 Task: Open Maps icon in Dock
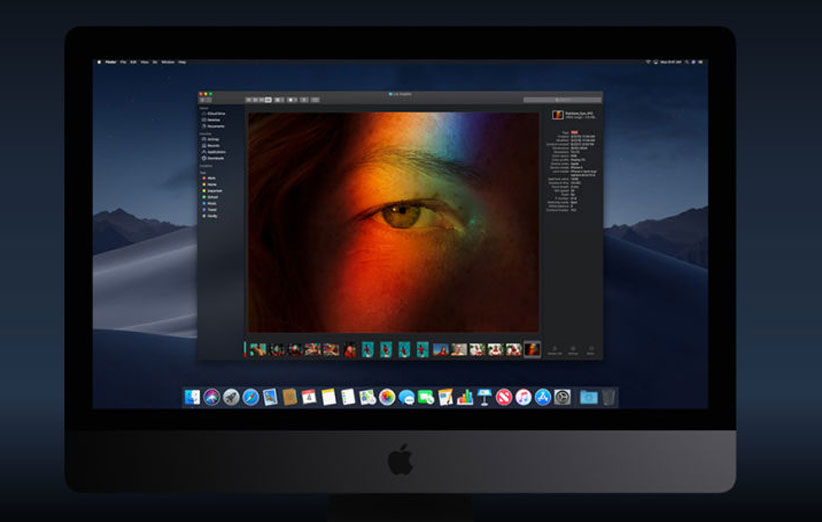coord(367,397)
